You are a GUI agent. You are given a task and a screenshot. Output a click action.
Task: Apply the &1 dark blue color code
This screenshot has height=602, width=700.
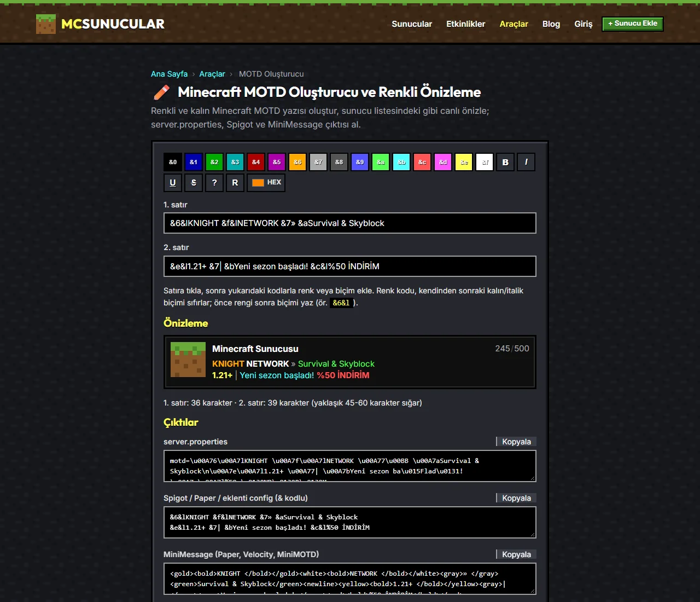(x=194, y=162)
